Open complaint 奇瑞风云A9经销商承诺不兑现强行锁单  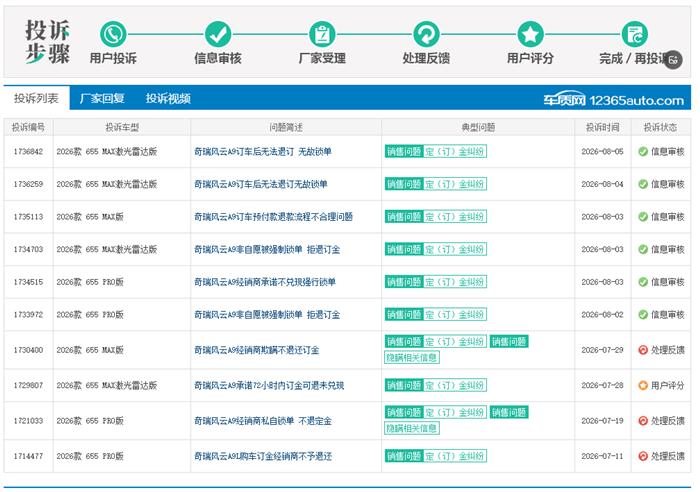click(265, 282)
